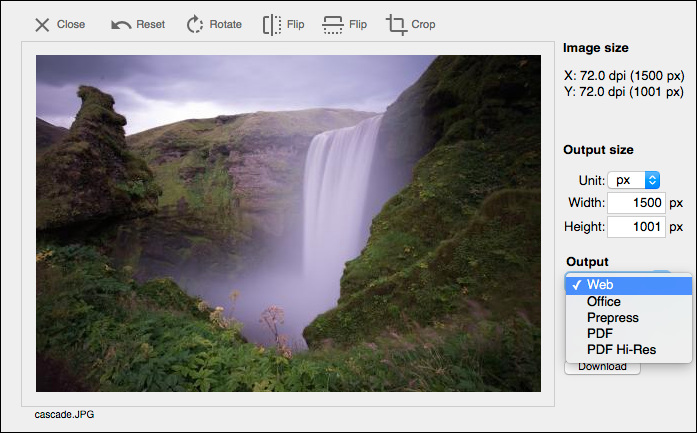
Task: Click the Close X icon
Action: (x=42, y=25)
